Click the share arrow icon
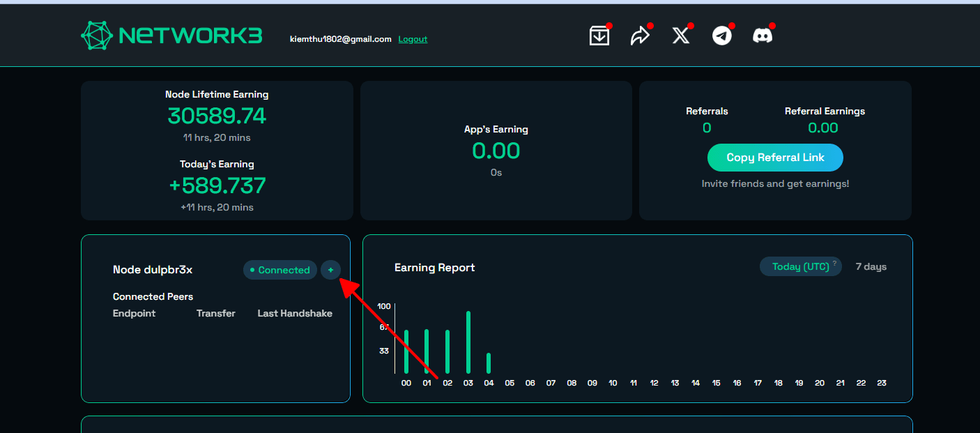Screen dimensions: 980x433 click(640, 36)
